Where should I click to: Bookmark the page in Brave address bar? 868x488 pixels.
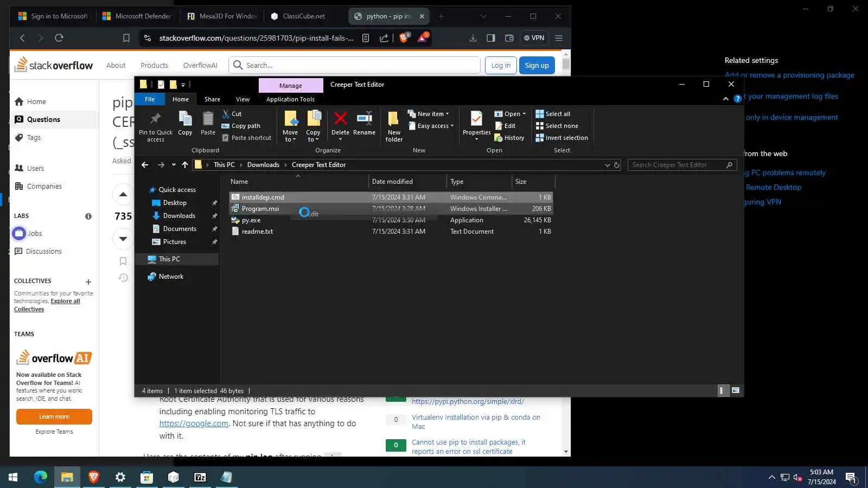point(126,38)
